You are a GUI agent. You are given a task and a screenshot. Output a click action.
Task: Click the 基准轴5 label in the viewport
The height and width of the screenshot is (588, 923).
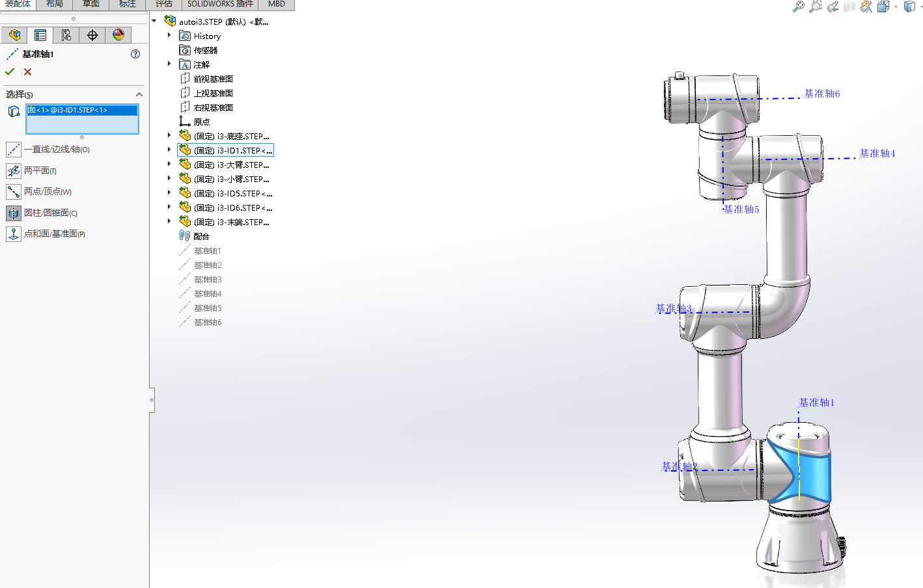point(741,209)
